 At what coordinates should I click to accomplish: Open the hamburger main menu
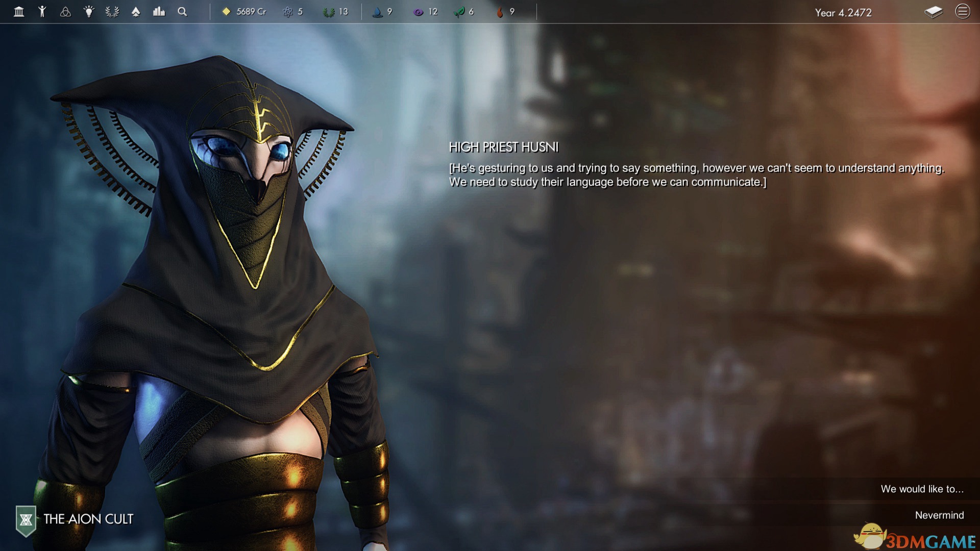(x=963, y=11)
